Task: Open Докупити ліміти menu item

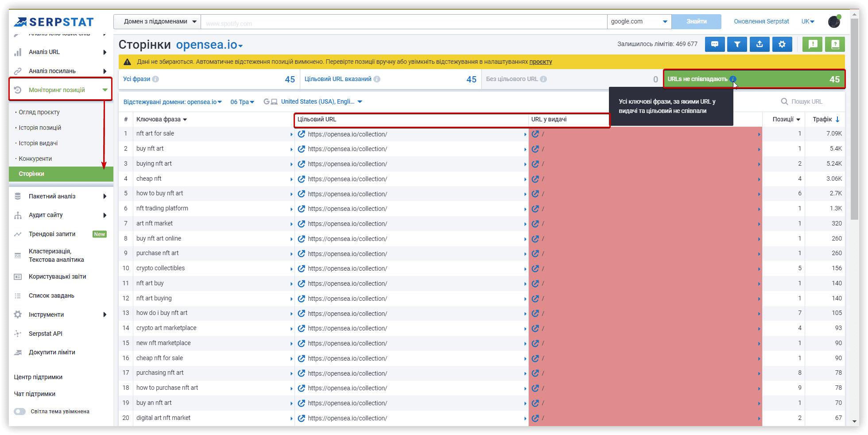Action: point(52,352)
